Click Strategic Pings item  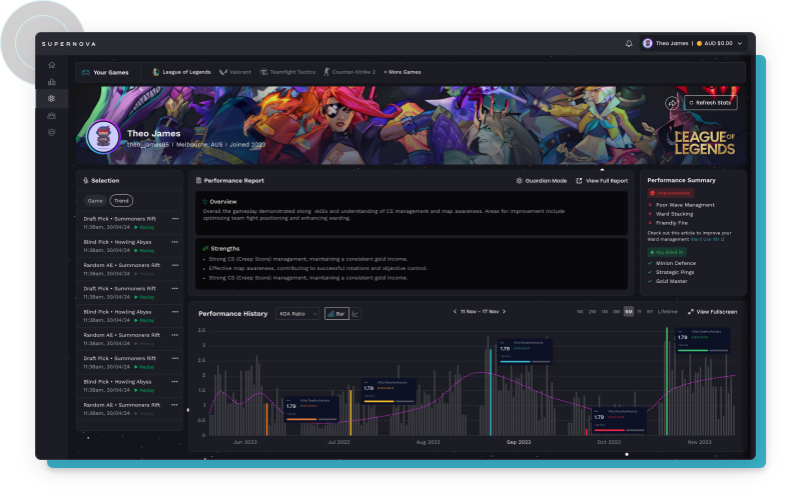tap(671, 272)
